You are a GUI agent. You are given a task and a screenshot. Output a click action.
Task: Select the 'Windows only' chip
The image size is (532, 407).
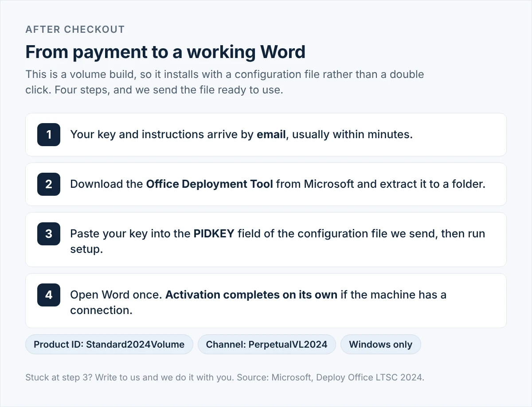[380, 345]
